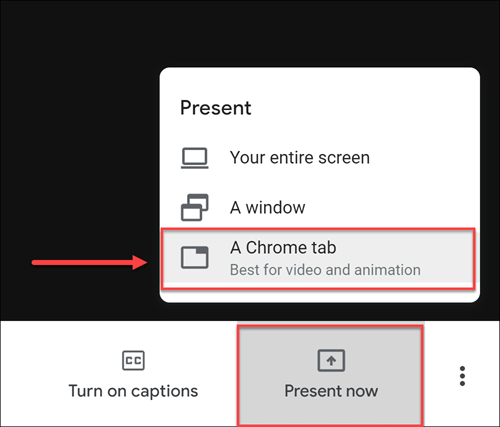Click the overlapping windows icon
Screen dimensions: 500x427
tap(195, 207)
